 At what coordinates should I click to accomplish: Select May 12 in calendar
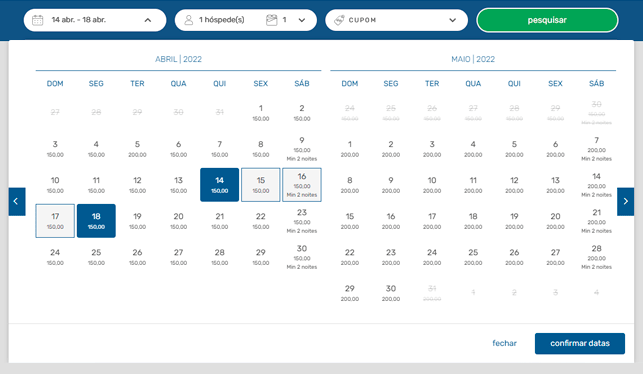(x=514, y=185)
